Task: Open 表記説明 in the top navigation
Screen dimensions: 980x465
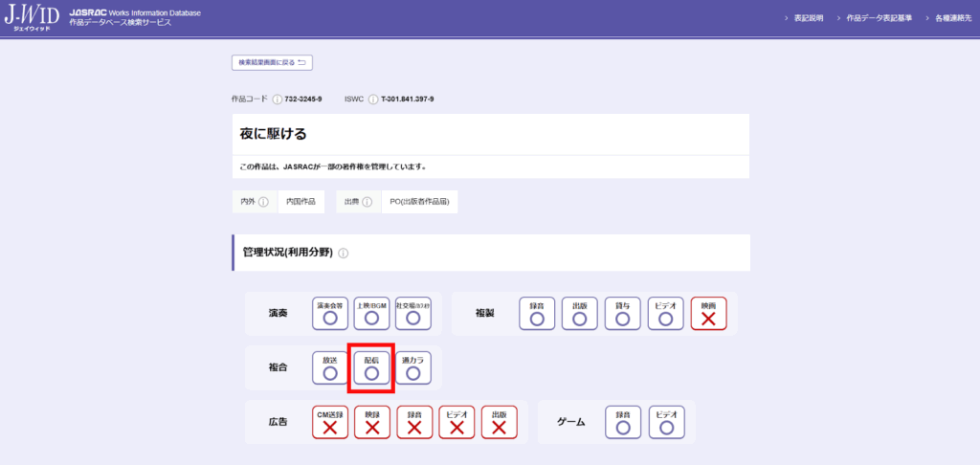Action: point(805,18)
